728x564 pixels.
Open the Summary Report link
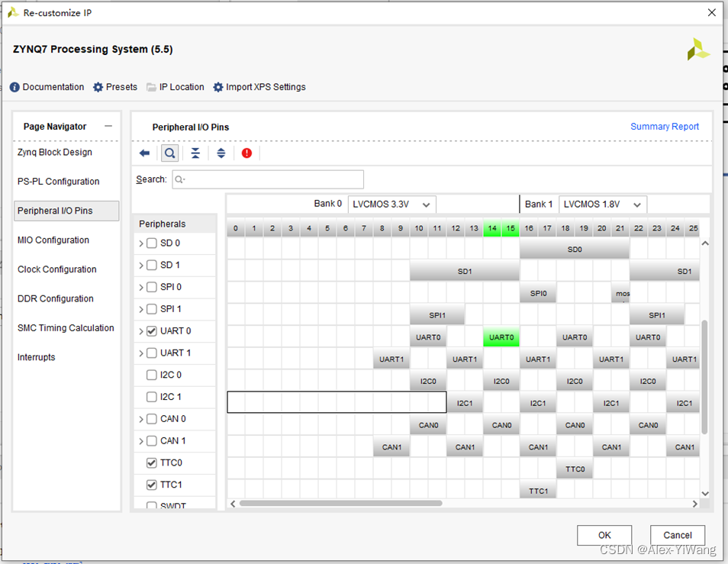(665, 126)
